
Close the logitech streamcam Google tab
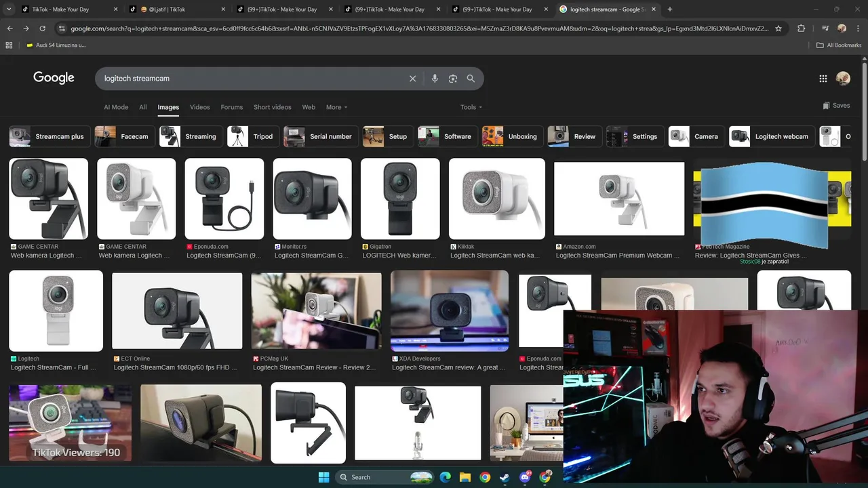click(654, 9)
